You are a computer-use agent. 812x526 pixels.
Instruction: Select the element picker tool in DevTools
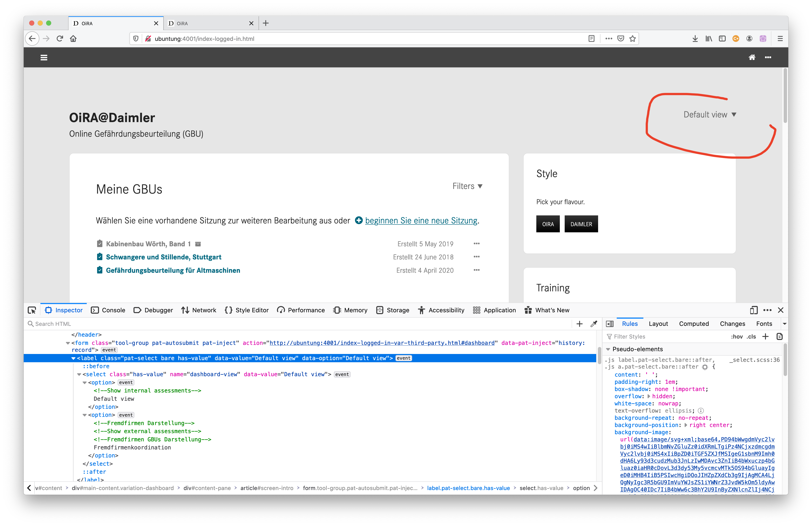click(x=32, y=310)
